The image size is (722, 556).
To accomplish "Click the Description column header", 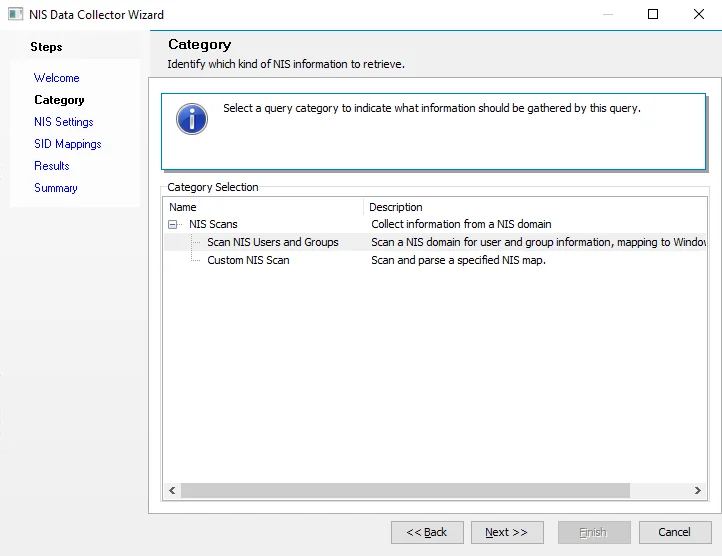I will pyautogui.click(x=535, y=207).
